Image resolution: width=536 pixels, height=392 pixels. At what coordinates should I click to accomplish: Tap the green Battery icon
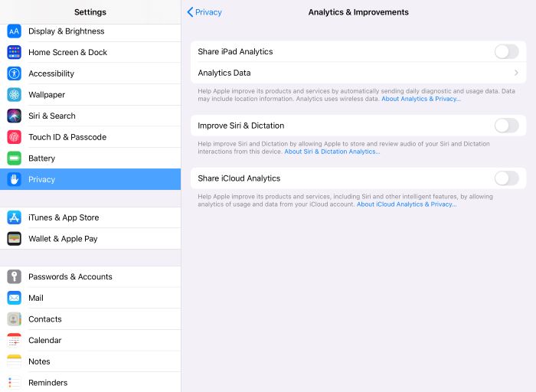pyautogui.click(x=14, y=158)
